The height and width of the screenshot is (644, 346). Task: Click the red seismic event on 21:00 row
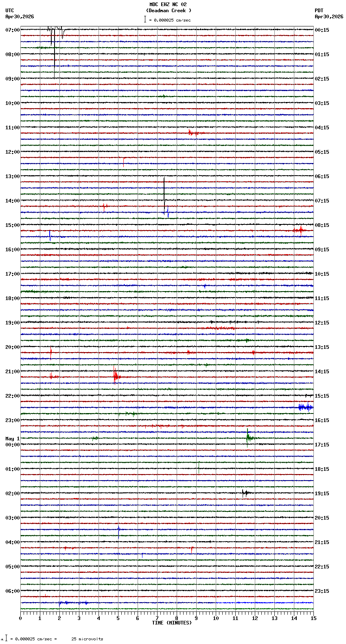[x=116, y=376]
